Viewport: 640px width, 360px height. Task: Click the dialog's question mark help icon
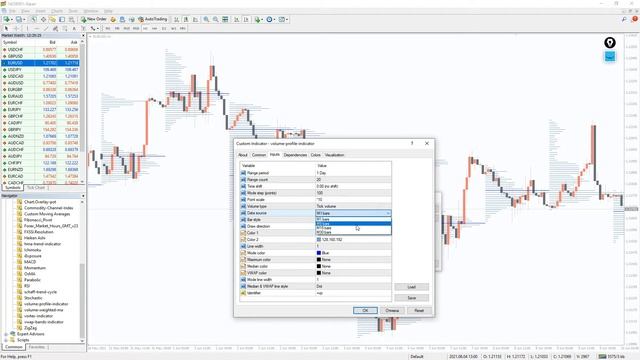(412, 143)
